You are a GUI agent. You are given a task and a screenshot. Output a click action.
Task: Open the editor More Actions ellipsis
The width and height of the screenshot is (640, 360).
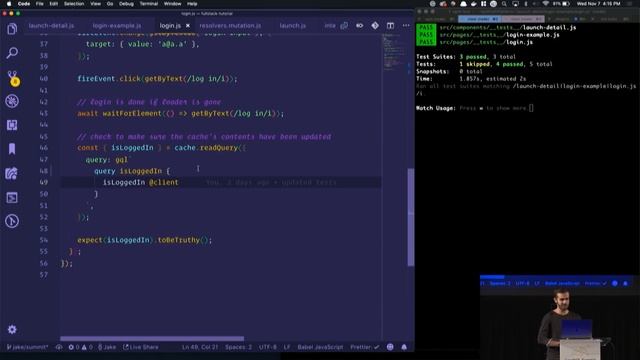click(x=406, y=25)
